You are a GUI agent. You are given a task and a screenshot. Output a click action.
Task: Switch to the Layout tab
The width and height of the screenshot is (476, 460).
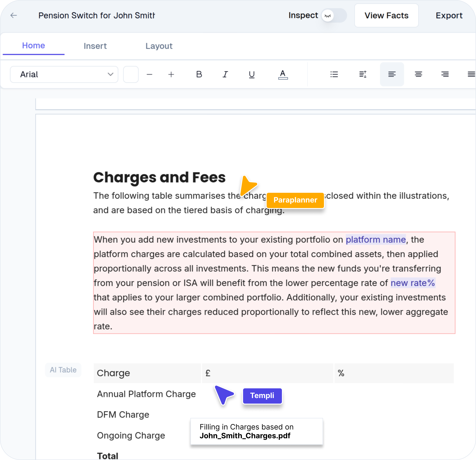click(159, 46)
